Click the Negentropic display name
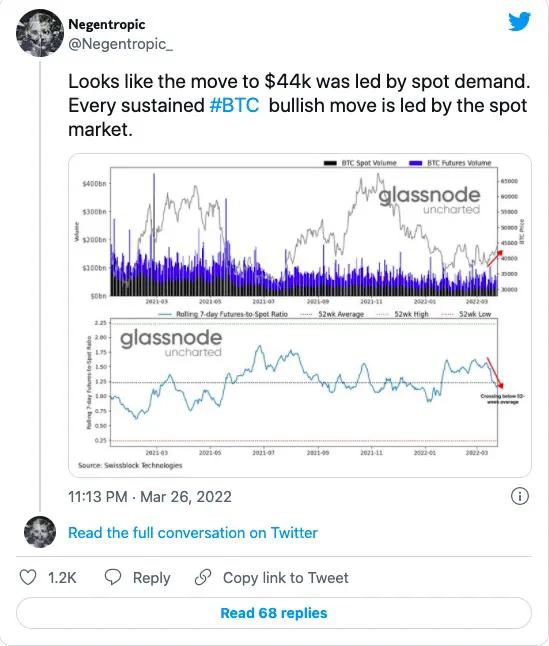The image size is (549, 646). click(107, 24)
